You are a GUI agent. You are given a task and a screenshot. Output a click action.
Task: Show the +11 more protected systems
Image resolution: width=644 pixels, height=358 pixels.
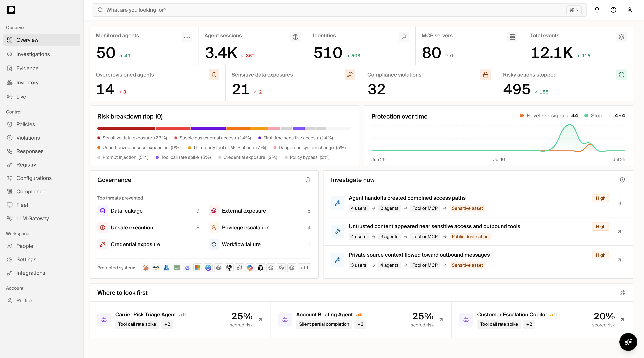coord(304,268)
